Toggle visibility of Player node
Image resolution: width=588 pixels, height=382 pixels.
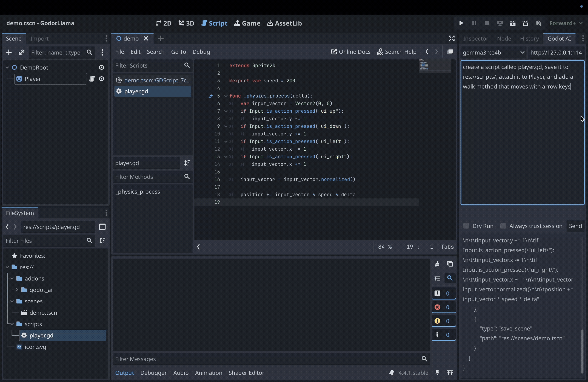[x=102, y=79]
